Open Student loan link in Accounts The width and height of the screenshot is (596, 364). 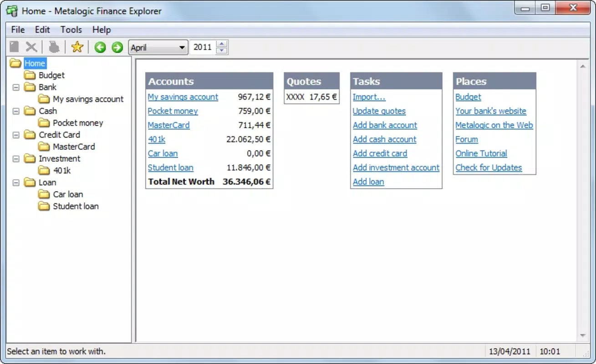(x=171, y=167)
